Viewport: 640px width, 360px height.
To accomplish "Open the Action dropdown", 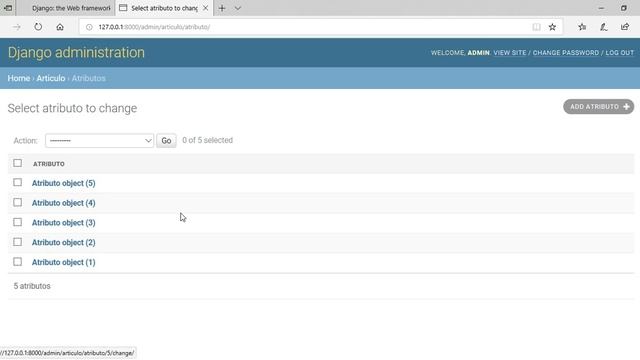I will (x=100, y=141).
